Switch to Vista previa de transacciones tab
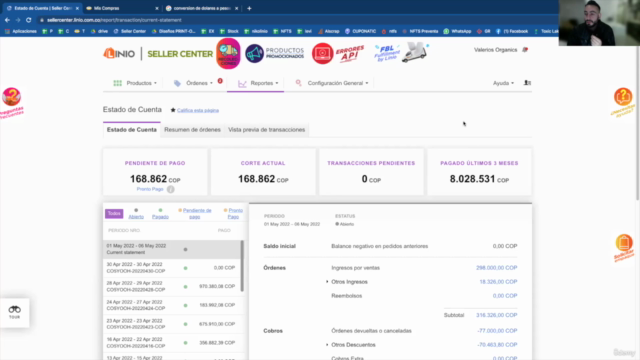Screen dimensions: 640x360 coord(267,129)
